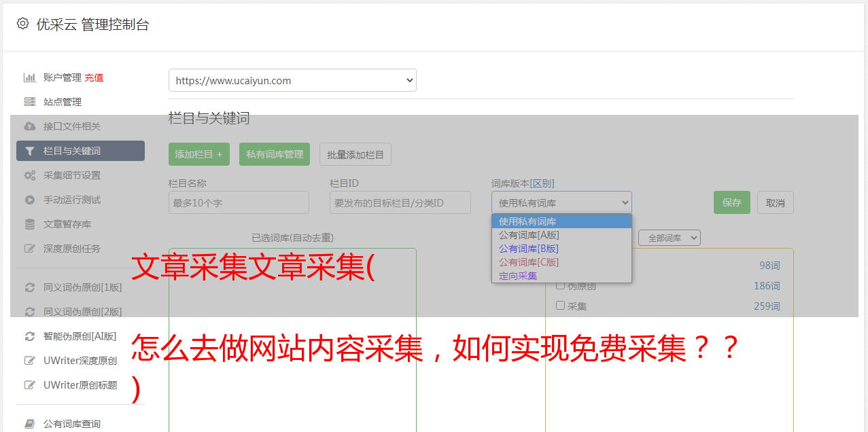The image size is (868, 432).
Task: Click the 98词 count text
Action: coord(769,266)
